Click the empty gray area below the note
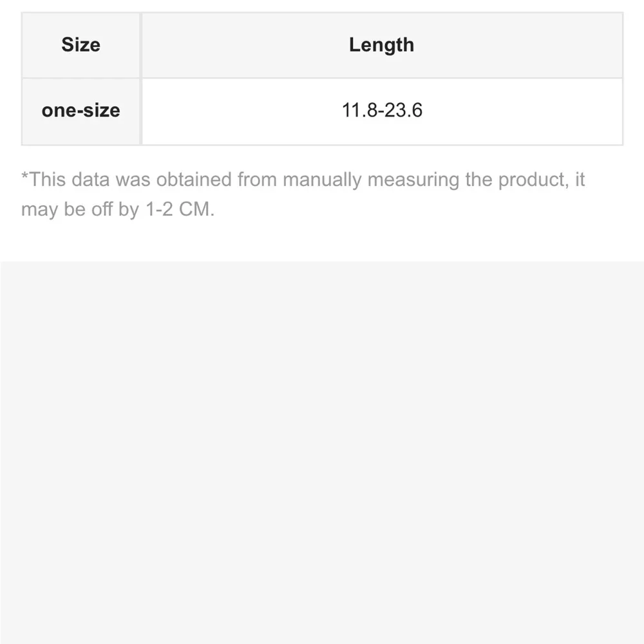Screen dimensions: 644x644 (322, 451)
